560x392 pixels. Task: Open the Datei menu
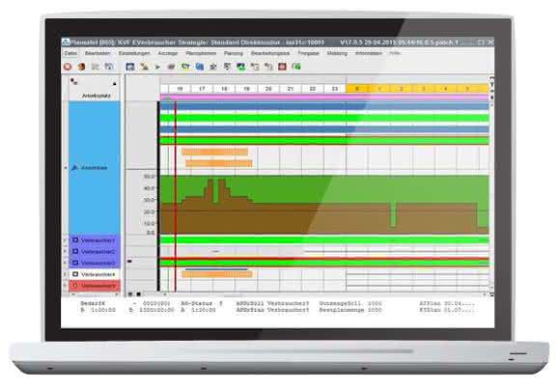pos(71,53)
